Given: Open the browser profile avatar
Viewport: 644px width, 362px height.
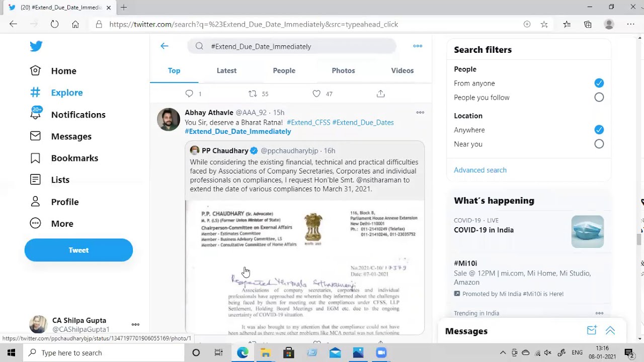Looking at the screenshot, I should 609,24.
